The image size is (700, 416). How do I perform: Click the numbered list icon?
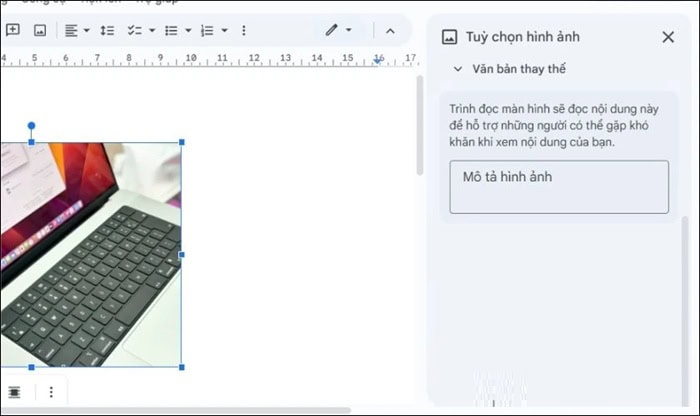[x=207, y=30]
